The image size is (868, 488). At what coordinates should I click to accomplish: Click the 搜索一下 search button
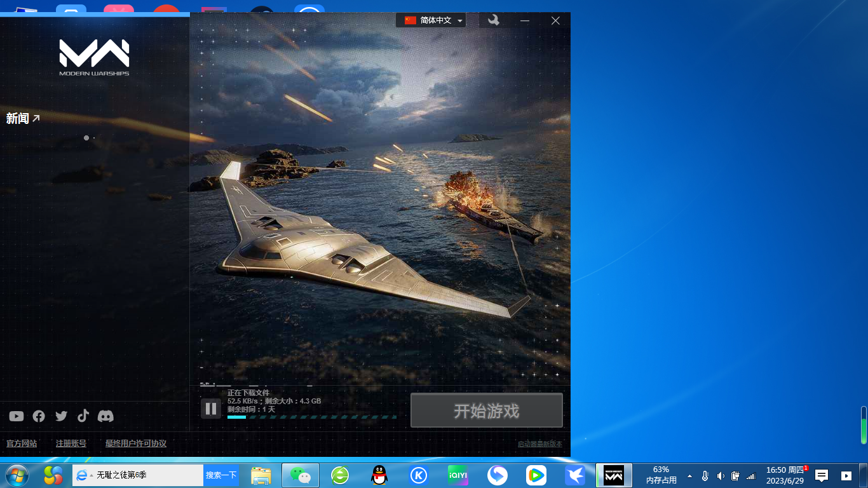221,475
